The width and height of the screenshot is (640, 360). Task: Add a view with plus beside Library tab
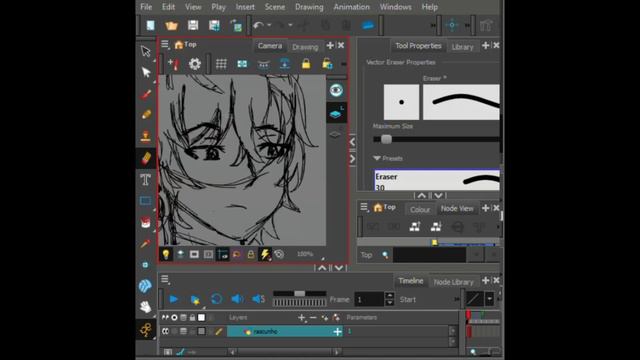(486, 45)
